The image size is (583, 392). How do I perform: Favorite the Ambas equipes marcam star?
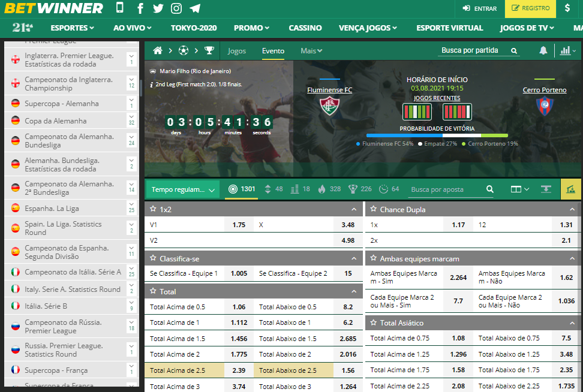373,258
